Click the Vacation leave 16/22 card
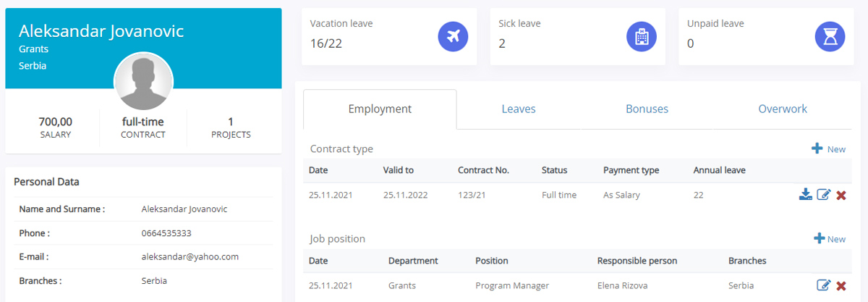The width and height of the screenshot is (868, 302). (389, 37)
